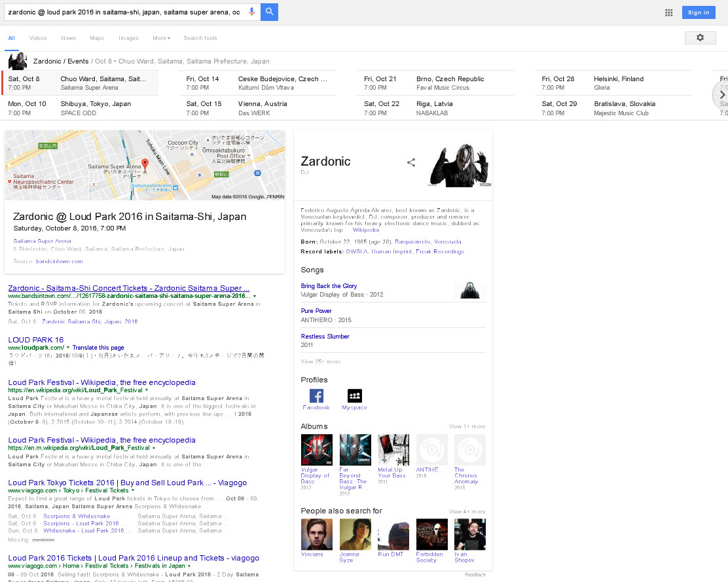Click the red map pin on Saitama Super Arena
Image resolution: width=728 pixels, height=582 pixels.
click(x=145, y=164)
